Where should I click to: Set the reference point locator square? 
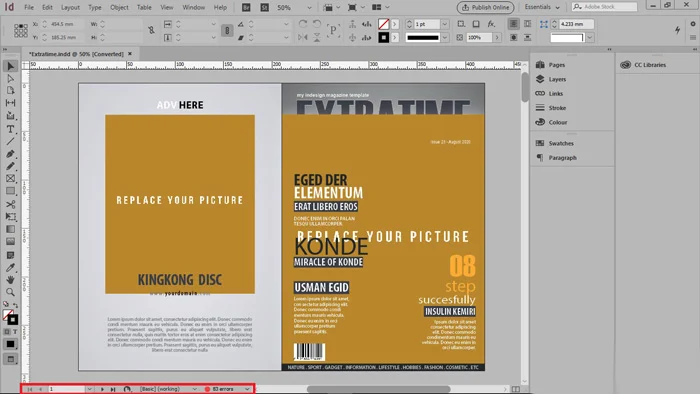[x=21, y=30]
